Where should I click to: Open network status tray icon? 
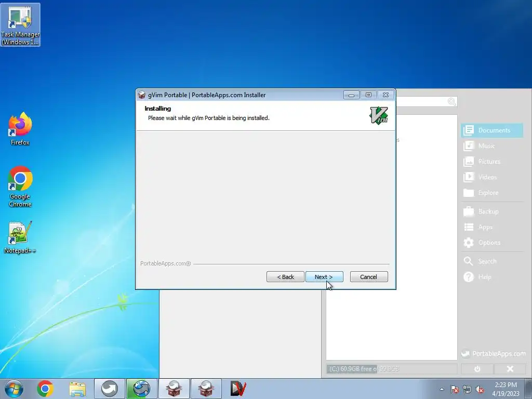467,389
